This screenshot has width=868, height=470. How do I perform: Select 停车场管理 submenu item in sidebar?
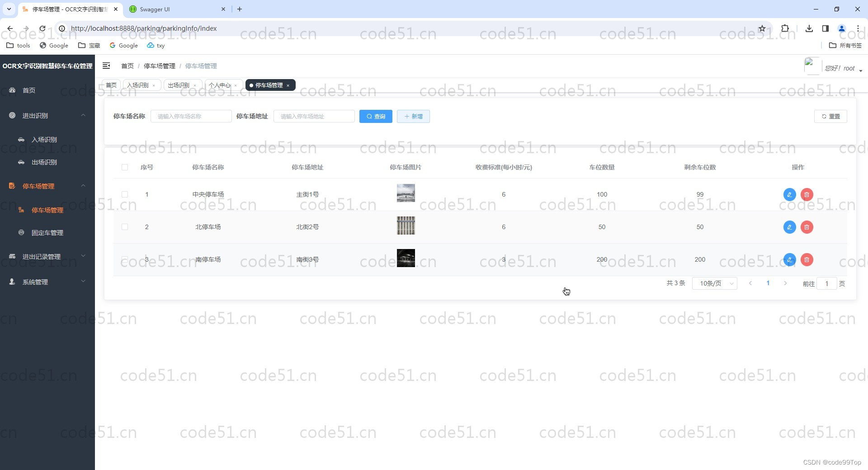tap(47, 210)
